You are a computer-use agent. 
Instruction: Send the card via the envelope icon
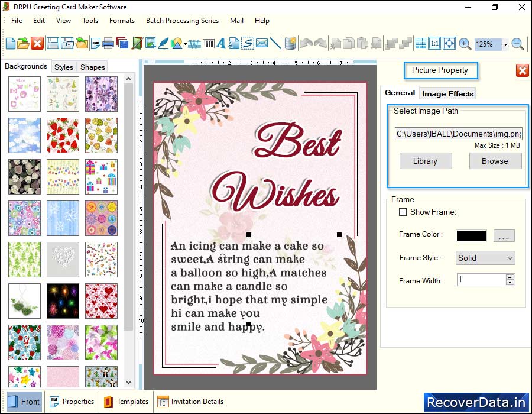pos(262,43)
